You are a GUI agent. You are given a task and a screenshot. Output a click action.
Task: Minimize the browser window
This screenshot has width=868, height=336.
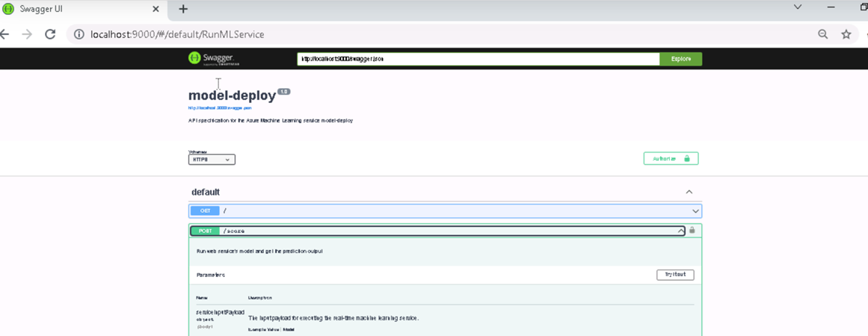831,7
